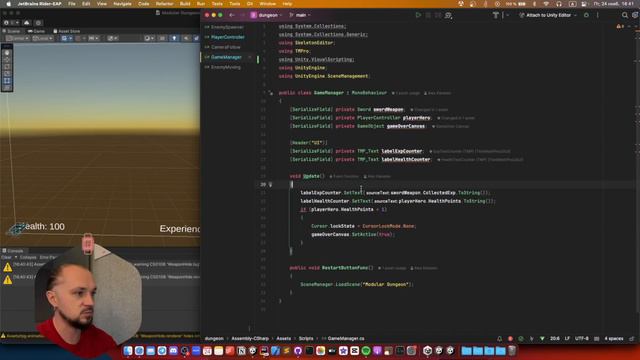Open the Help menu
The height and width of the screenshot is (360, 640).
click(x=287, y=4)
